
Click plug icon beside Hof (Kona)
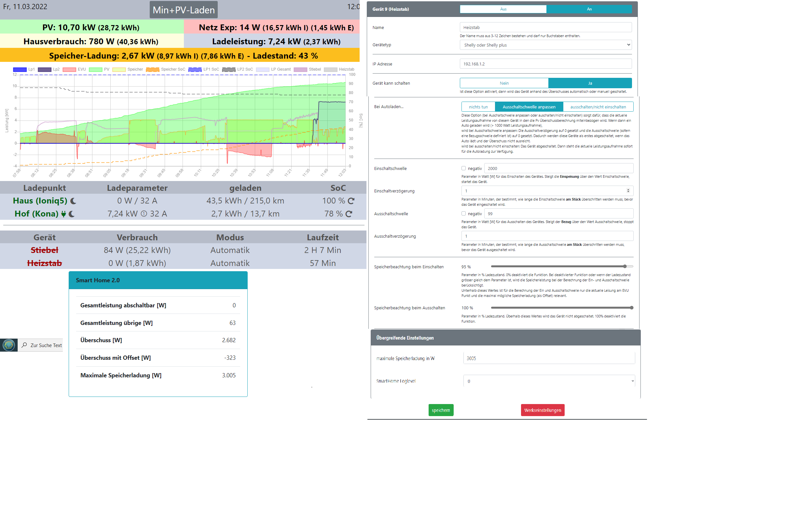[x=63, y=214]
